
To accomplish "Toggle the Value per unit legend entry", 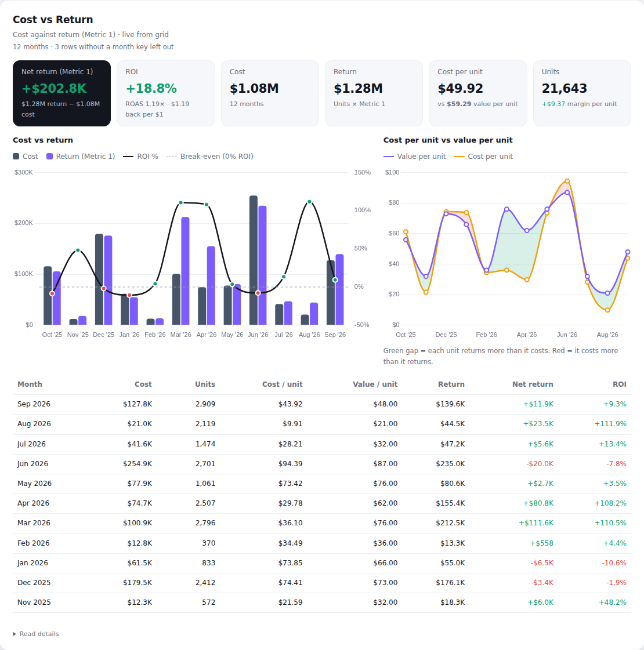I will [x=415, y=157].
